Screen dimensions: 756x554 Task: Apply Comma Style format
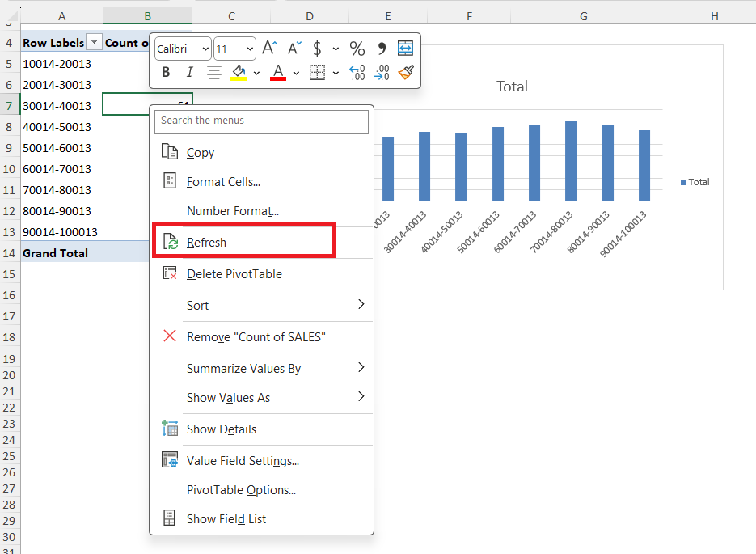[382, 49]
